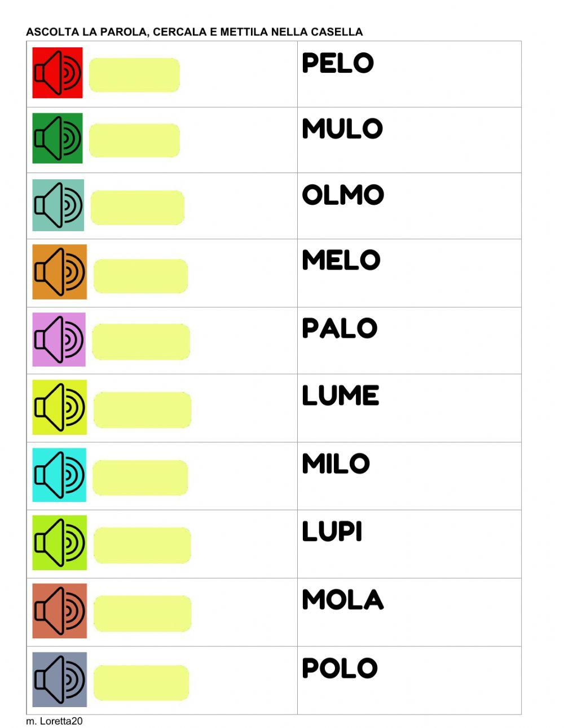Screen dimensions: 564x728
Task: Select the word OLMO
Action: (x=343, y=195)
